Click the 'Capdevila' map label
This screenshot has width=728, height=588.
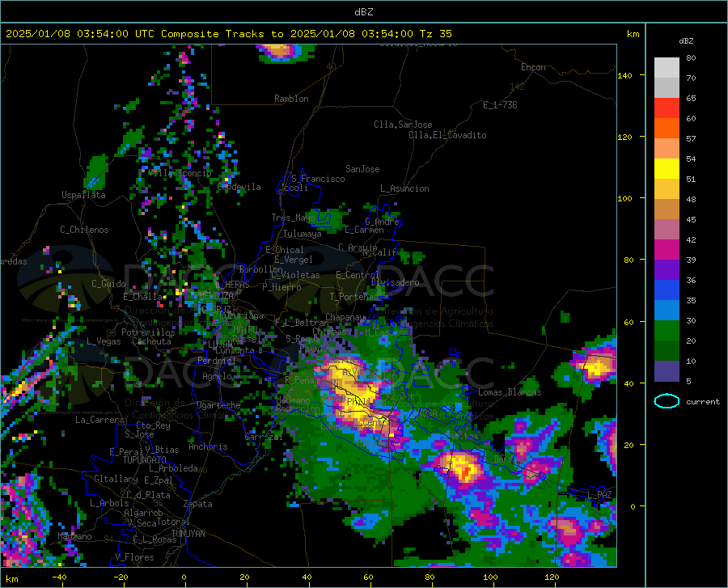239,187
